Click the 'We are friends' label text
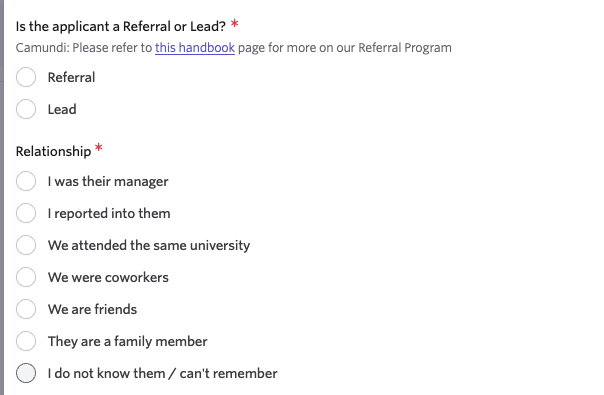 92,309
